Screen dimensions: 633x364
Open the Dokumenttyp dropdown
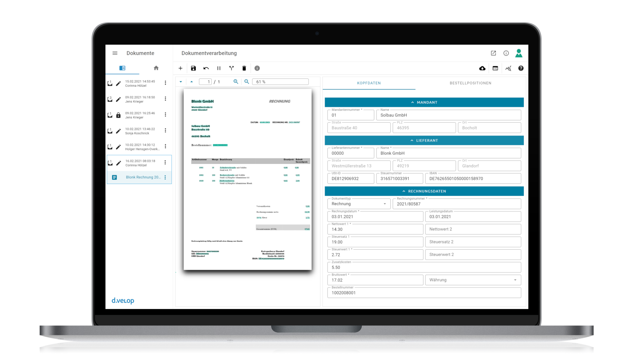(359, 204)
